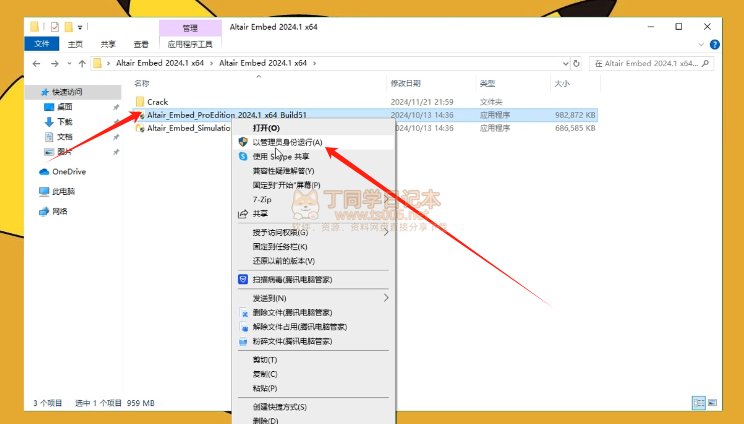This screenshot has width=744, height=424.
Task: Click the new folder quick access icon
Action: (69, 27)
